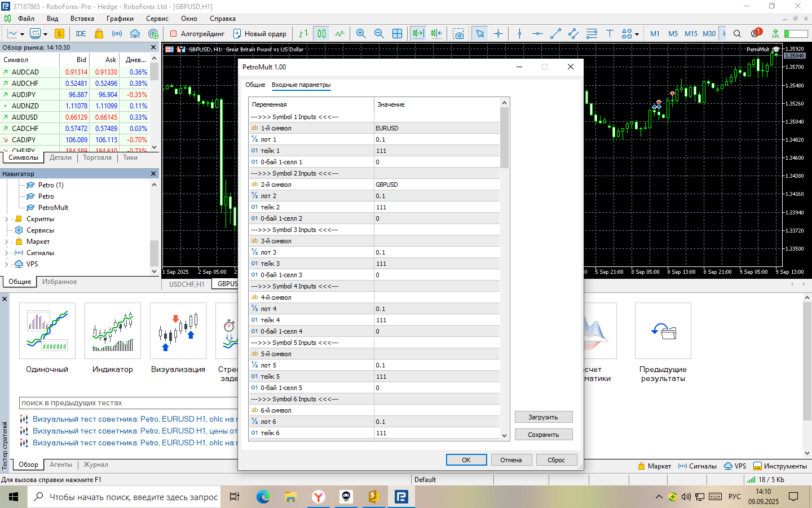Pick the vertical line drawing tool
The image size is (812, 508).
519,34
